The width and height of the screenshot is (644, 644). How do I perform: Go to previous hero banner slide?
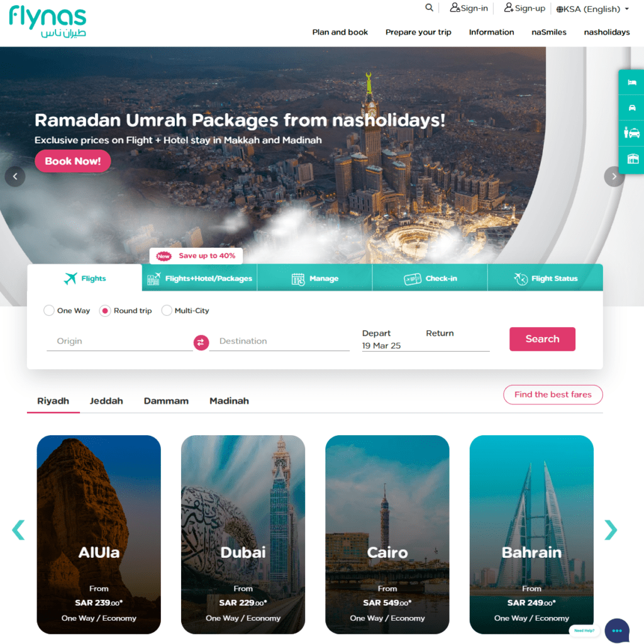(15, 176)
